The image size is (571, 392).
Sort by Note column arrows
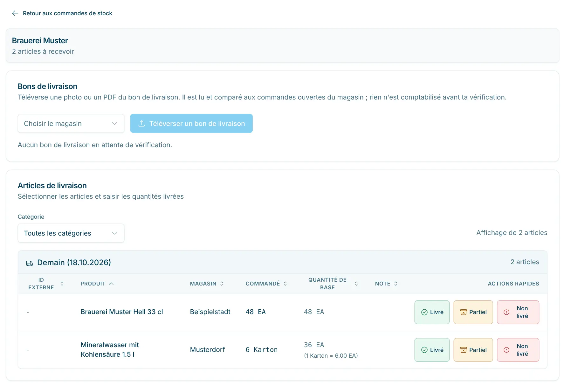point(396,284)
